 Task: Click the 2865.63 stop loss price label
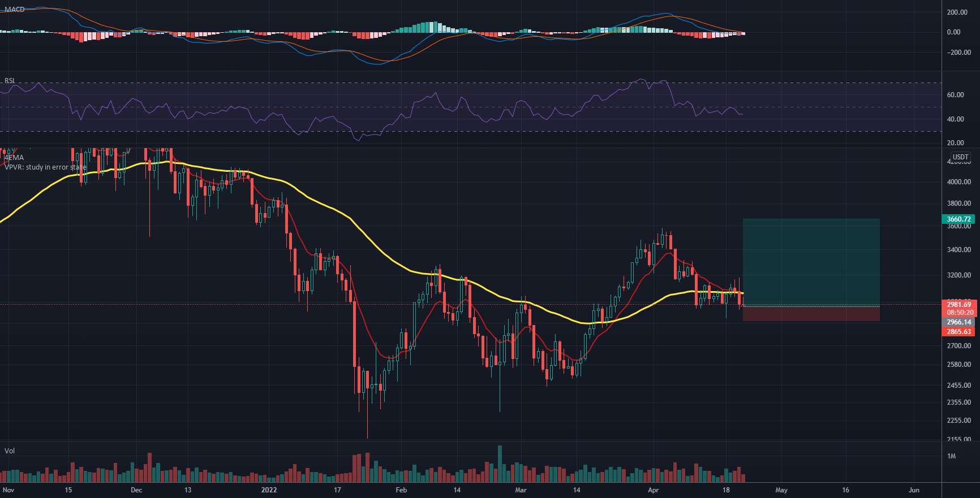pos(958,332)
